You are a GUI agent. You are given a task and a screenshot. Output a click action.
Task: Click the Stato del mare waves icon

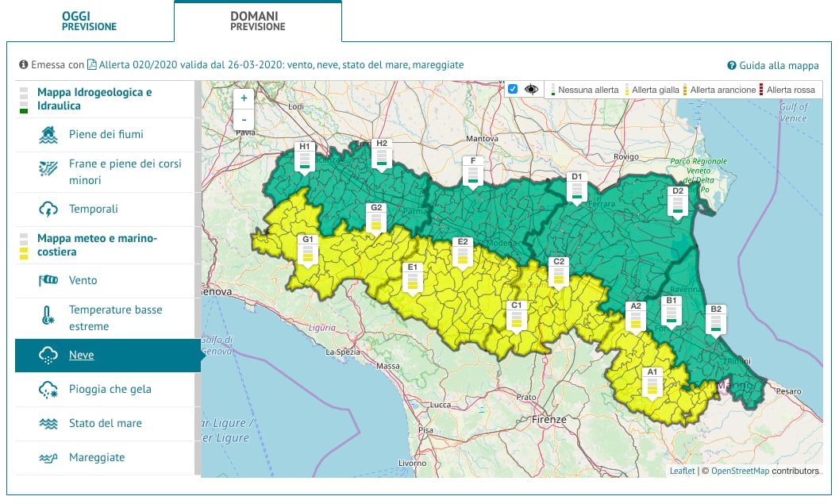point(48,424)
